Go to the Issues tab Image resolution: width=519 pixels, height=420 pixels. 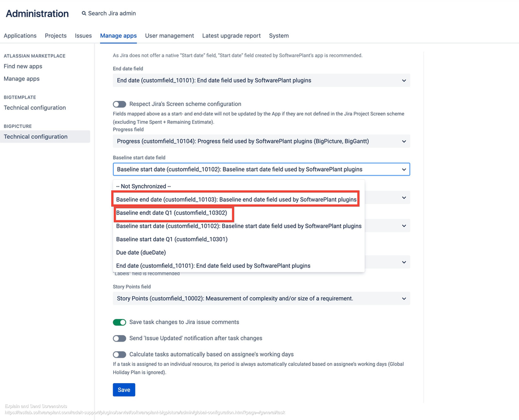click(83, 35)
